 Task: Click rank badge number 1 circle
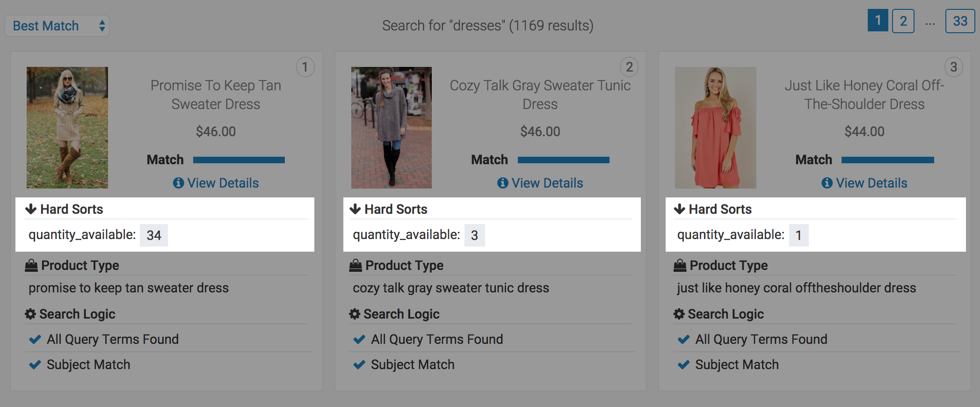pos(305,67)
